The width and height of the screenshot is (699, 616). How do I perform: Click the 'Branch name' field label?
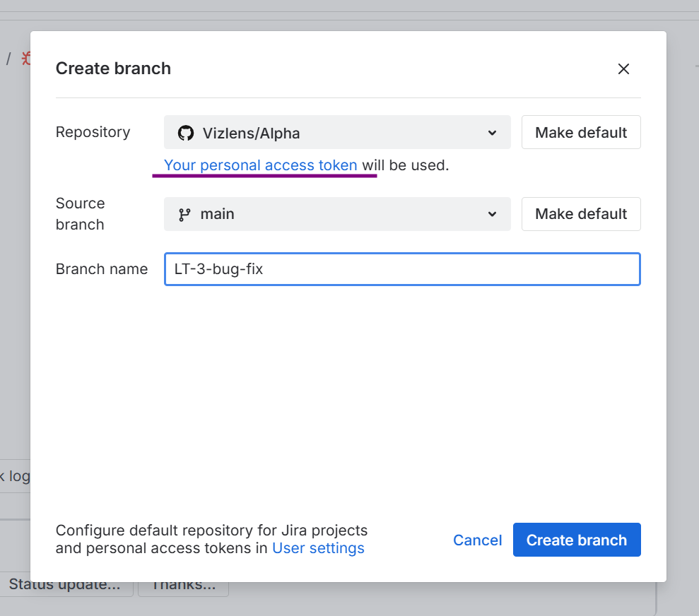pos(102,269)
